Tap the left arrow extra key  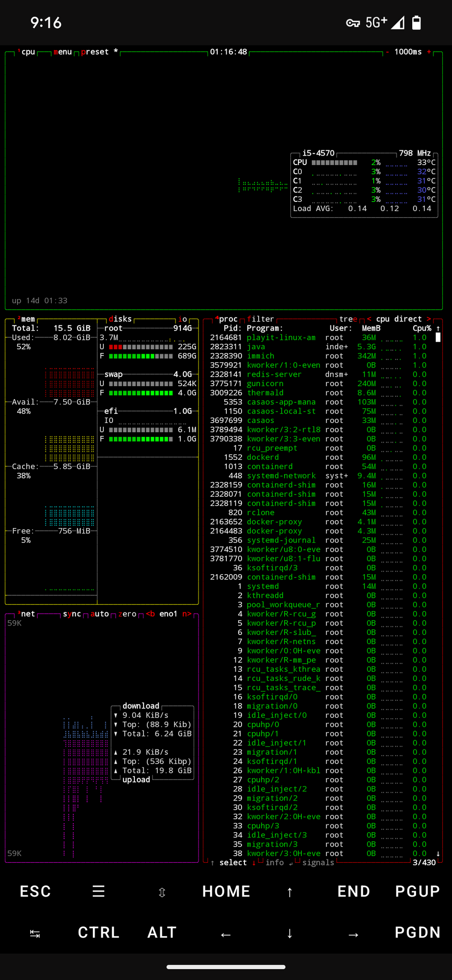226,934
